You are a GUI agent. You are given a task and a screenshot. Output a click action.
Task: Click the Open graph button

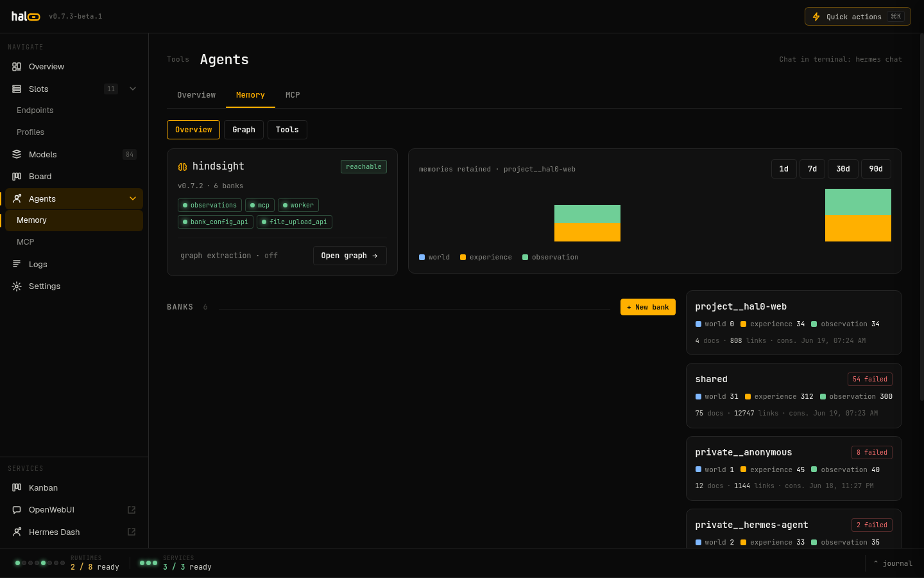pos(350,256)
